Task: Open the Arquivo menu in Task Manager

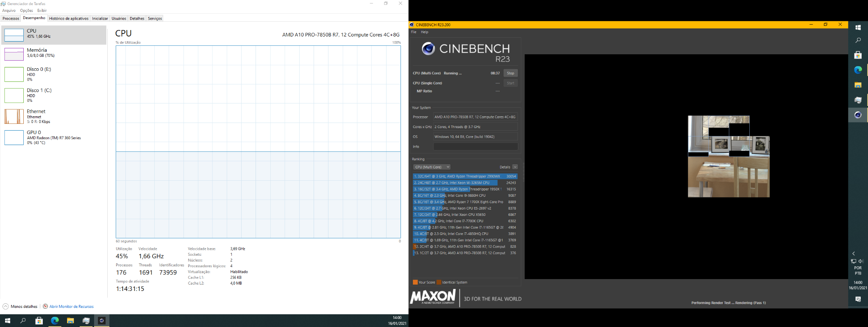Action: (9, 11)
